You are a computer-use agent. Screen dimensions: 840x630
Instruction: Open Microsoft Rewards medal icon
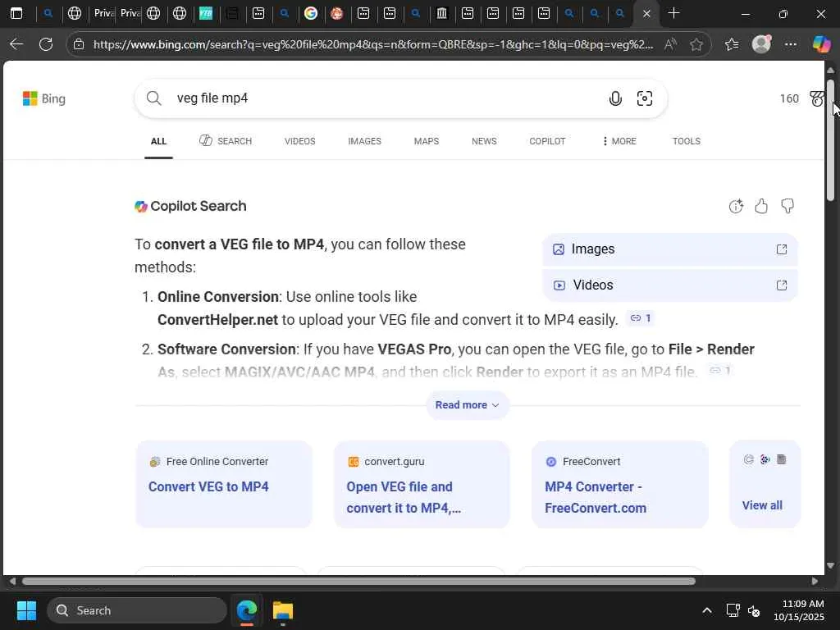[x=816, y=98]
